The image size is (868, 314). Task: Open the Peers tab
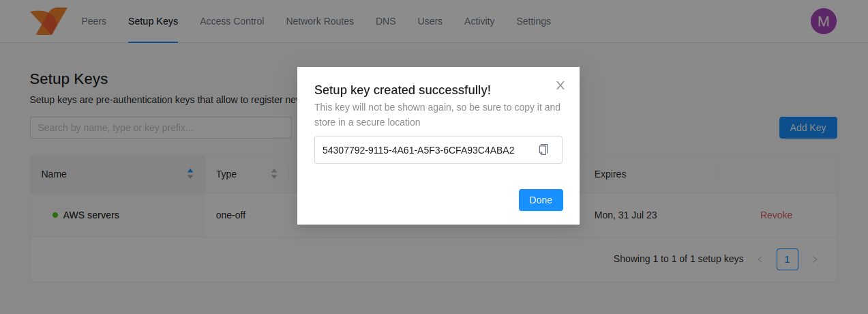94,21
